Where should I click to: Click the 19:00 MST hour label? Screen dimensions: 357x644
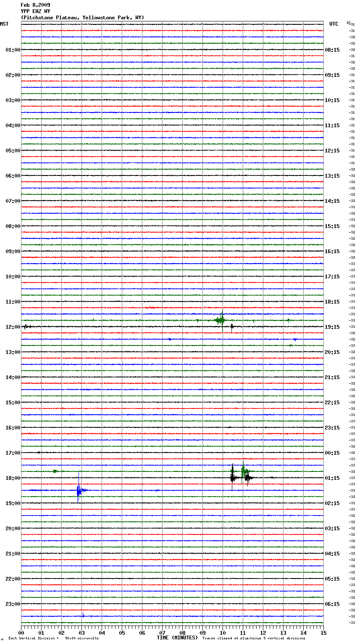tap(13, 503)
